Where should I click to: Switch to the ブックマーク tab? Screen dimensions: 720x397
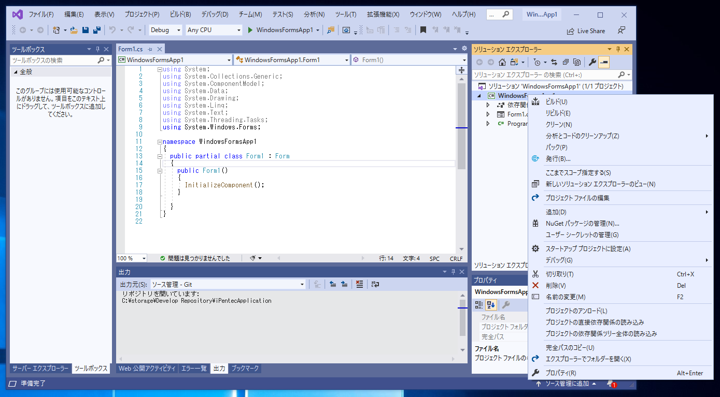pyautogui.click(x=245, y=369)
